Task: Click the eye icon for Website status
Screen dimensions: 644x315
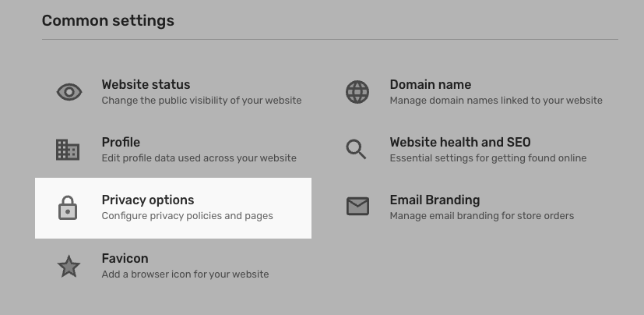Action: pyautogui.click(x=69, y=92)
